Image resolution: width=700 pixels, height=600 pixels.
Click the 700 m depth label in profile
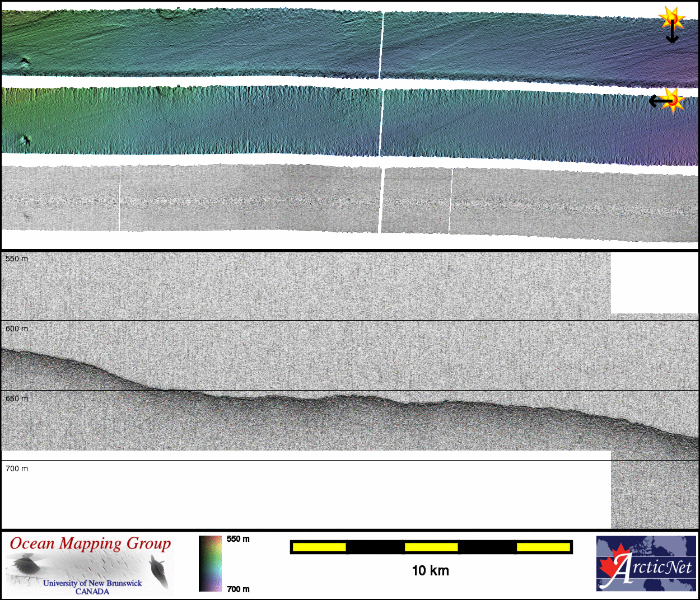coord(17,468)
